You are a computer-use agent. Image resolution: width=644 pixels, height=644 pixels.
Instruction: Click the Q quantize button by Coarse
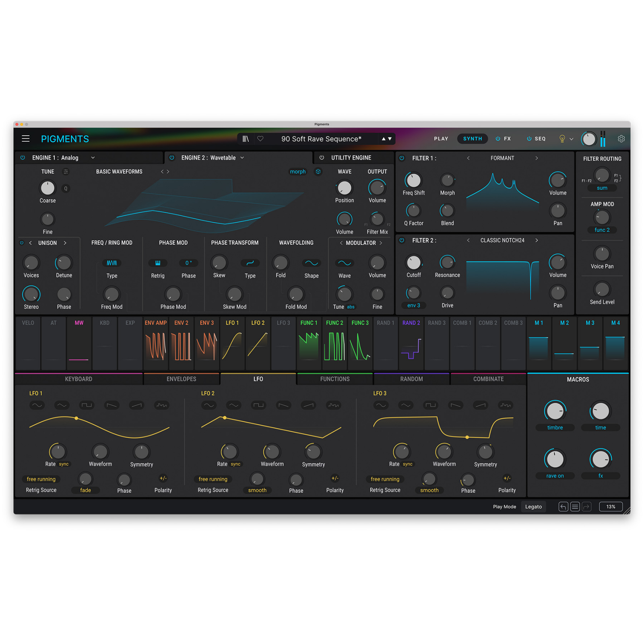pos(66,188)
